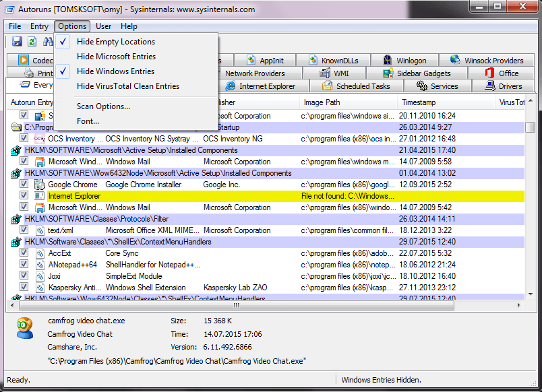Uncheck the Windows Mail checkbox above Wow6432Node section
This screenshot has height=392, width=542.
click(x=24, y=160)
